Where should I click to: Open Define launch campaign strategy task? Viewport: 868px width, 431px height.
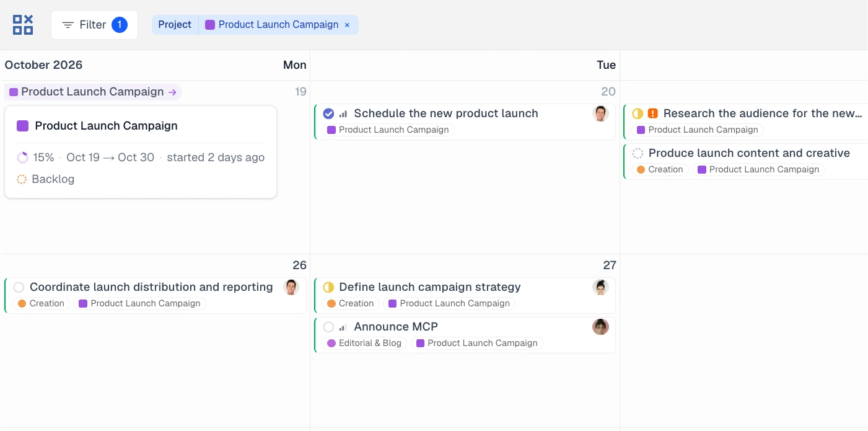[x=430, y=287]
